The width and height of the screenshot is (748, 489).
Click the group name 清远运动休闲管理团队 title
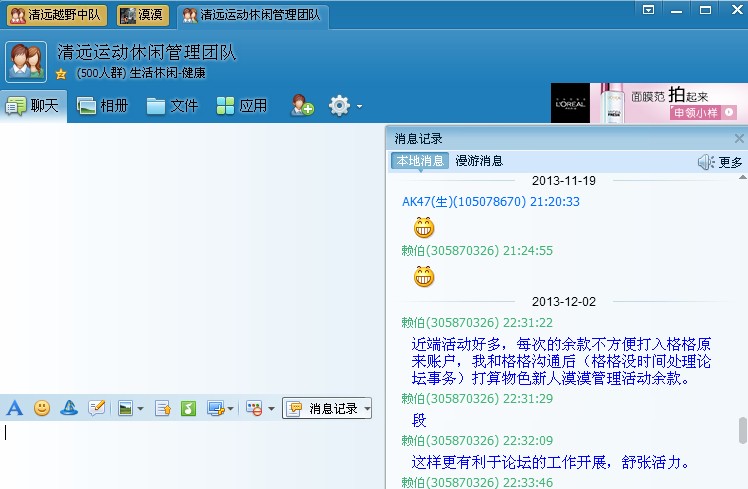(146, 52)
